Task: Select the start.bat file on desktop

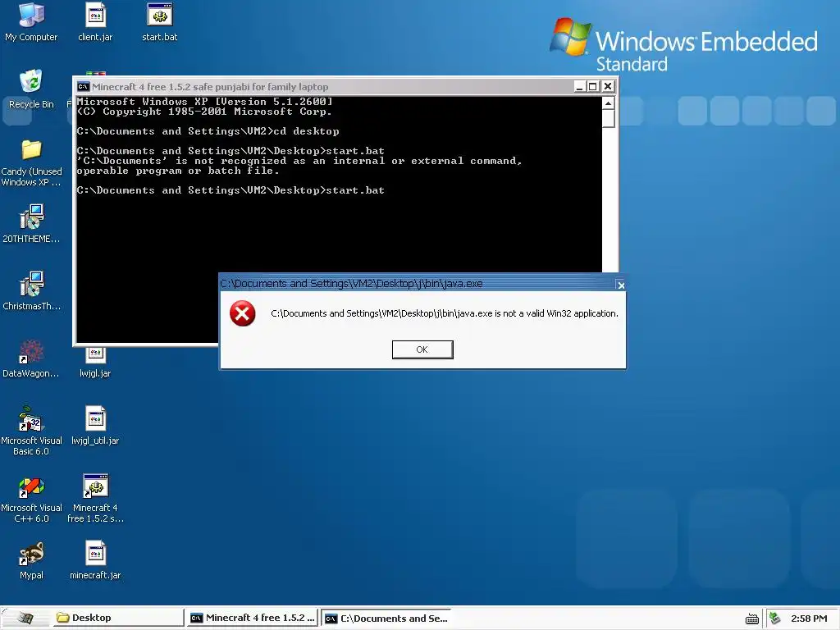Action: (160, 22)
